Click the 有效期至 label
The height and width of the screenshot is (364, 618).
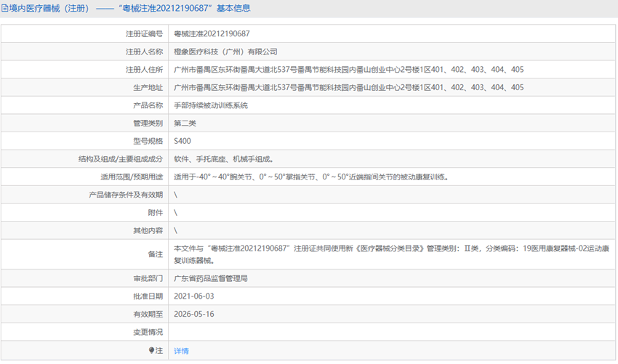pos(148,314)
